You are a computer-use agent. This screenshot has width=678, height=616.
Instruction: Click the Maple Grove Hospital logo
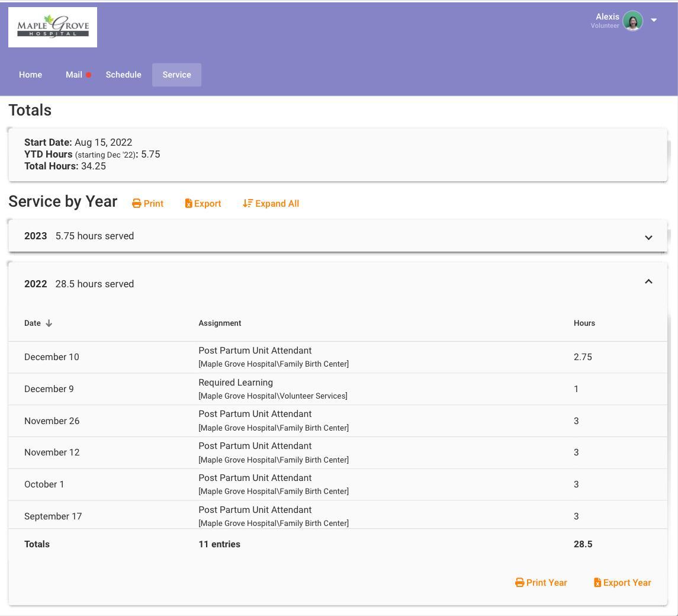(53, 27)
